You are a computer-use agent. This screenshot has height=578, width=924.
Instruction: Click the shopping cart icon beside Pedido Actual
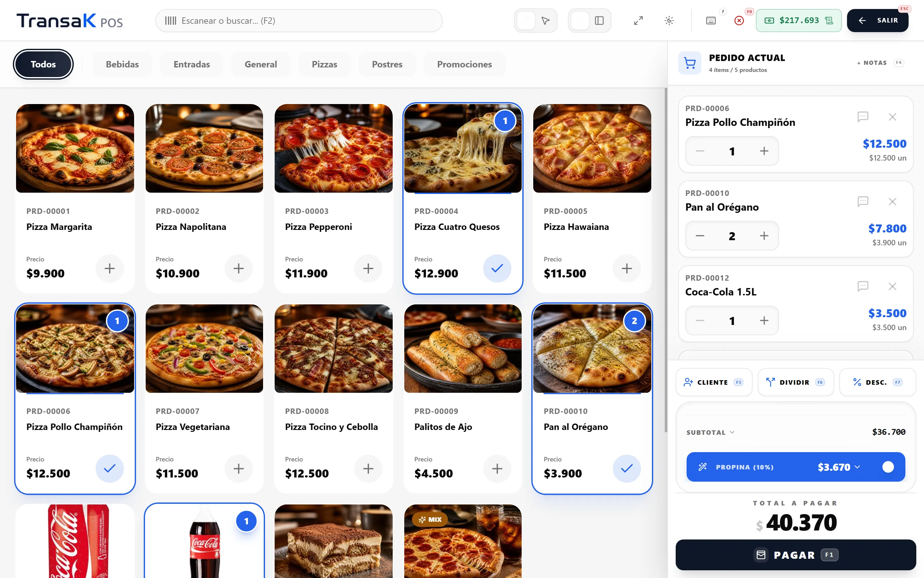(689, 63)
